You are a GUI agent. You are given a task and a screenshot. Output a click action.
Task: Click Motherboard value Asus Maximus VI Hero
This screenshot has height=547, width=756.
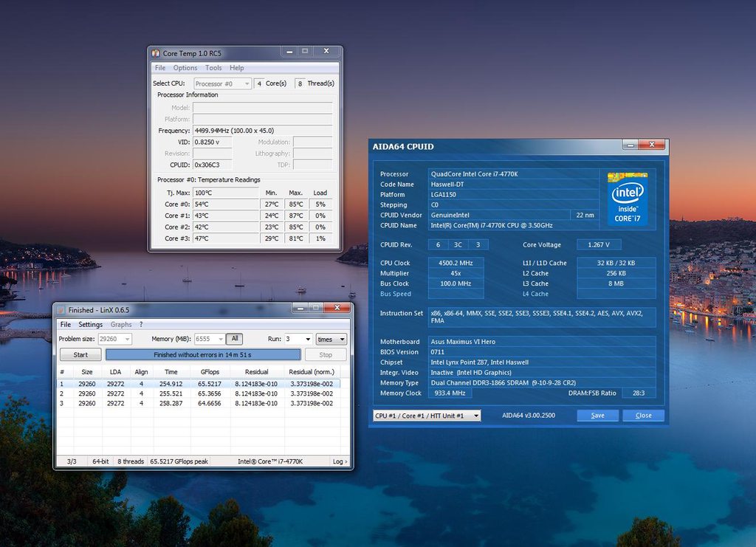coord(542,342)
